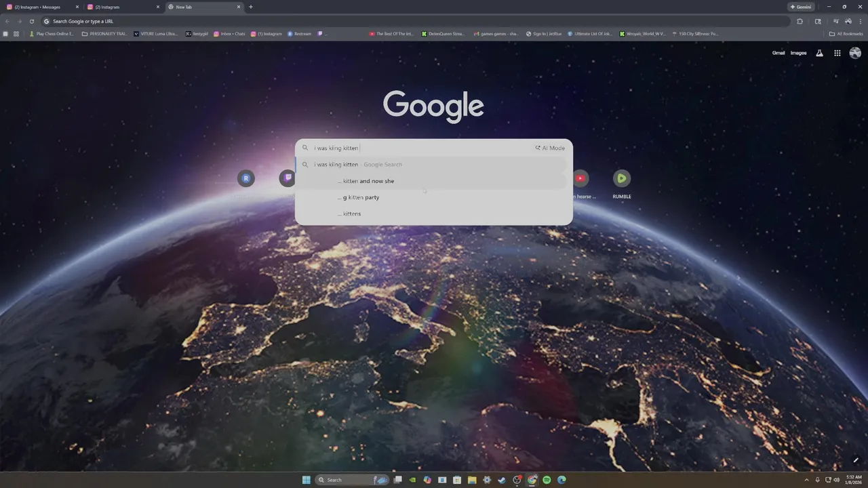Customize Chrome with pencil icon
Viewport: 868px width, 488px height.
coord(856,460)
